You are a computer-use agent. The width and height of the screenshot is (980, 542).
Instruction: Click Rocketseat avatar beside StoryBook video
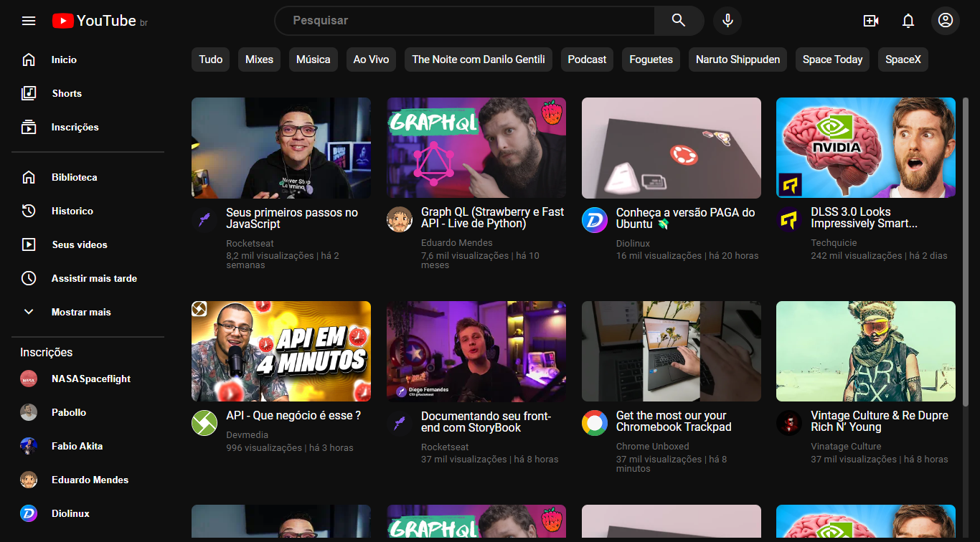400,423
